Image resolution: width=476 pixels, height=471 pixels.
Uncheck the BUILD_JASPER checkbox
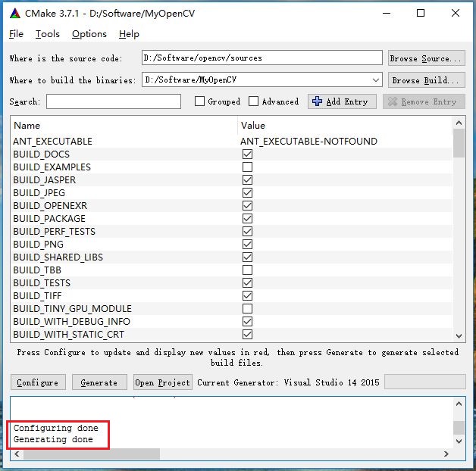click(x=247, y=180)
